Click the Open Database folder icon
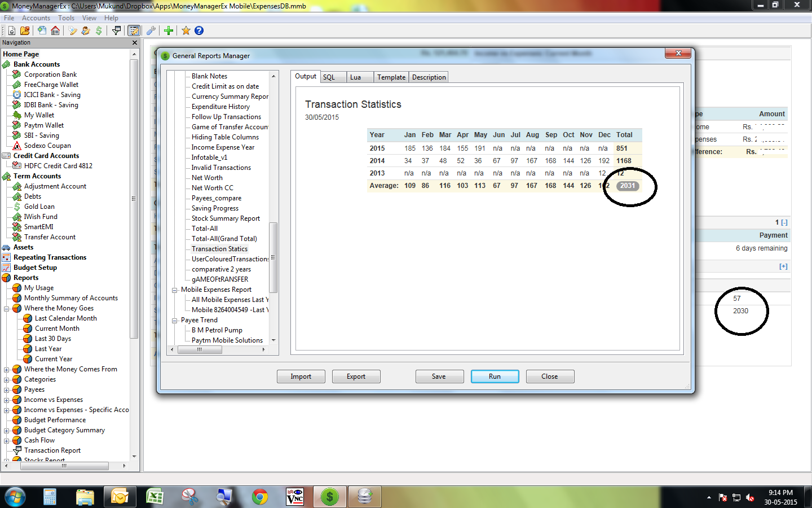Image resolution: width=812 pixels, height=508 pixels. coord(25,30)
